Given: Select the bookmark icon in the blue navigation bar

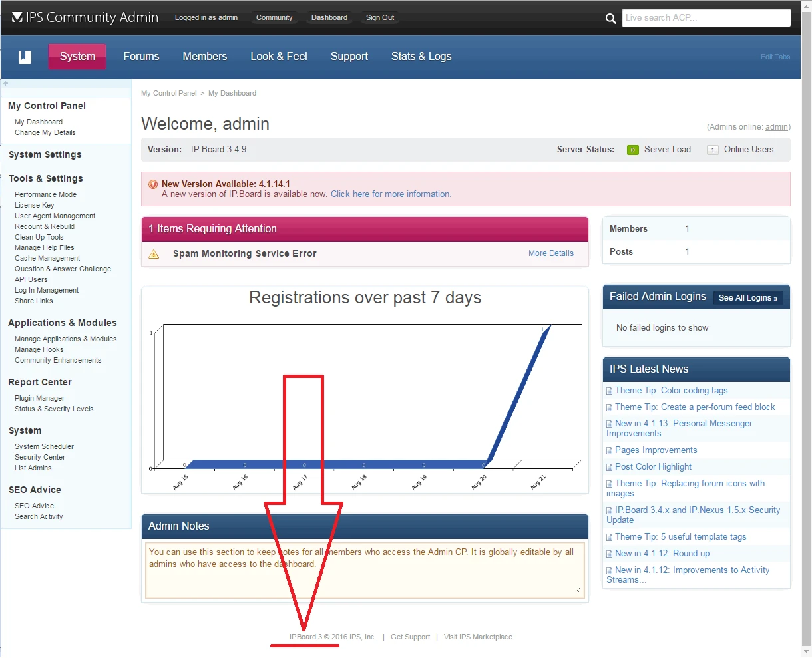Looking at the screenshot, I should (25, 57).
